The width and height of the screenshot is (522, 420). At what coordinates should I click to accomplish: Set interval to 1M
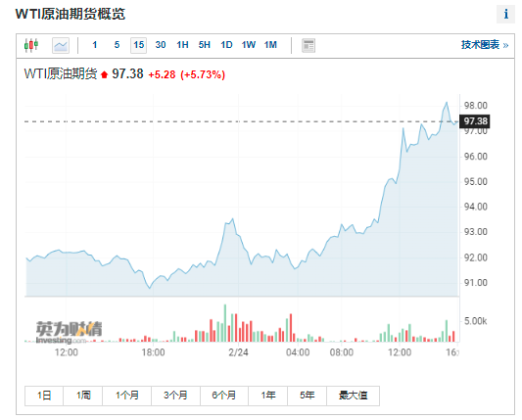pyautogui.click(x=270, y=45)
